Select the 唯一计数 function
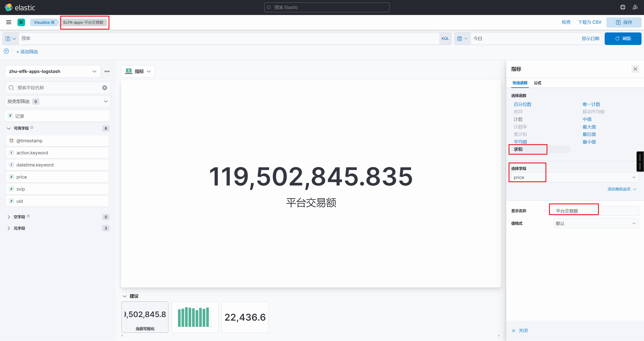 [591, 104]
